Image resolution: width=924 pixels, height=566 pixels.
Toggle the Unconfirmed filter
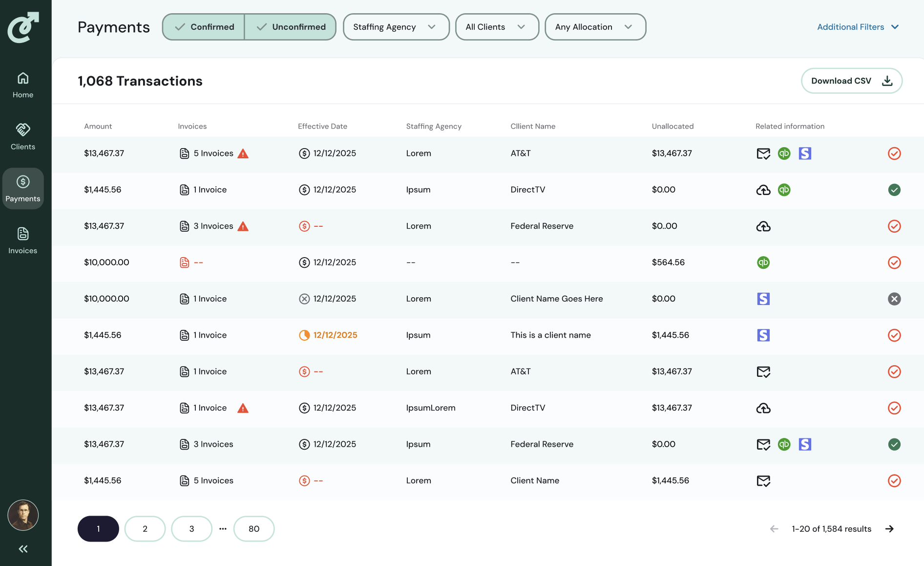(291, 27)
